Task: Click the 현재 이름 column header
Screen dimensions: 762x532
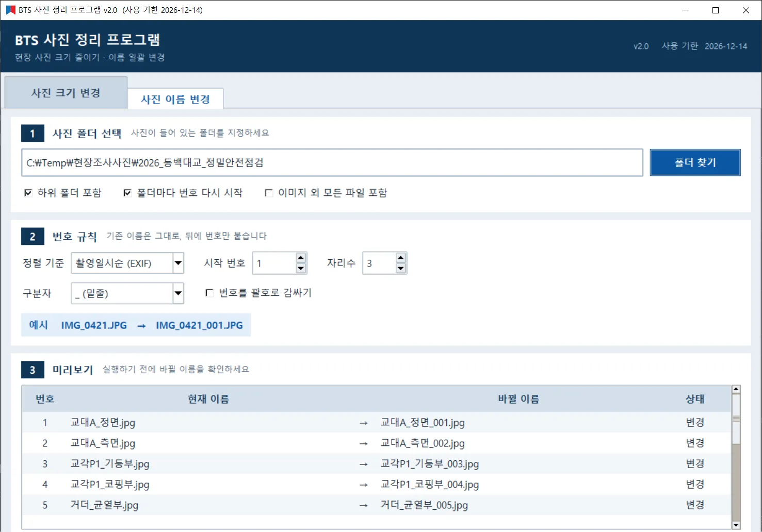Action: tap(208, 399)
